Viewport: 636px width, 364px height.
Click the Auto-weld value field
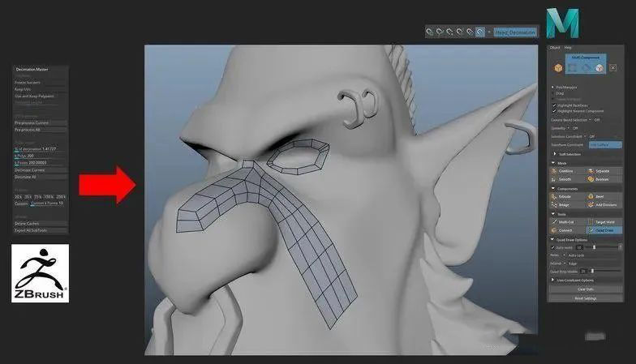click(579, 247)
